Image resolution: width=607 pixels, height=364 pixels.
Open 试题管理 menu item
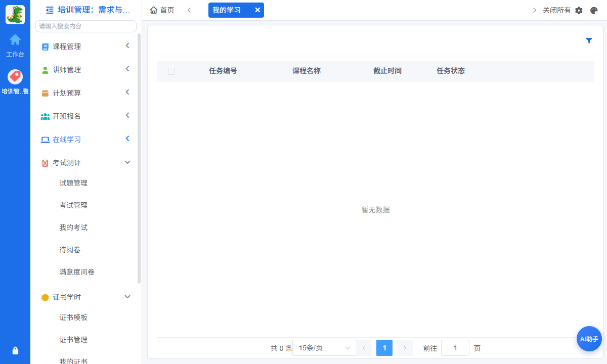pos(73,183)
